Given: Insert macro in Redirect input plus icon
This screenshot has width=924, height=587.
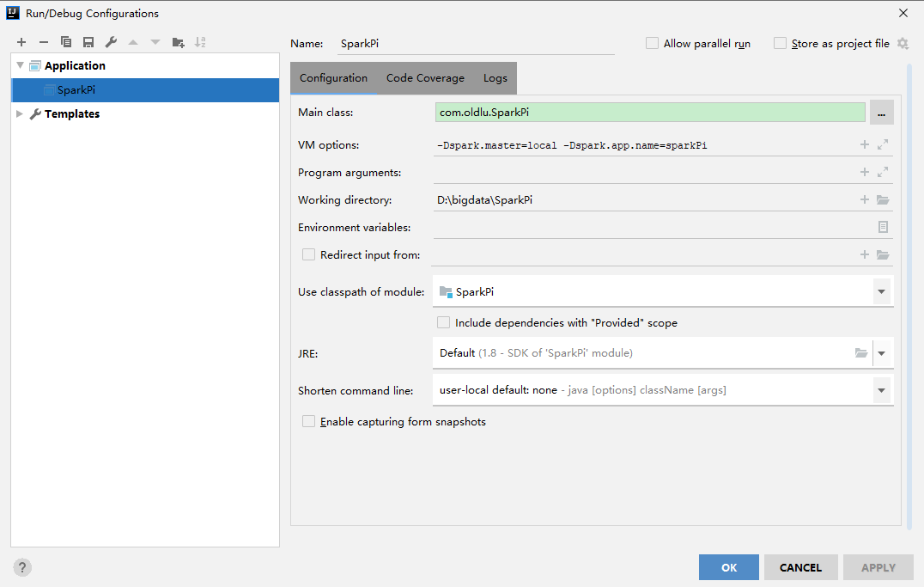Looking at the screenshot, I should click(865, 254).
